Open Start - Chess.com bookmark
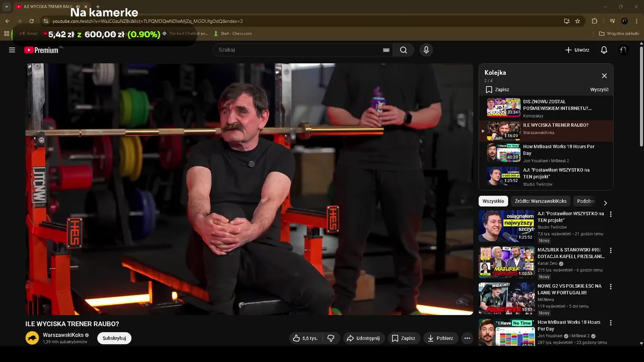The image size is (644, 362). click(x=232, y=34)
